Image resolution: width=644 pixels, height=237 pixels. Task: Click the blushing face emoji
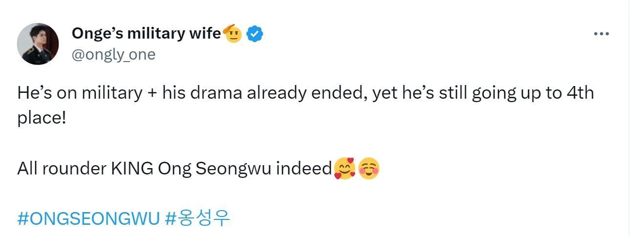(369, 170)
